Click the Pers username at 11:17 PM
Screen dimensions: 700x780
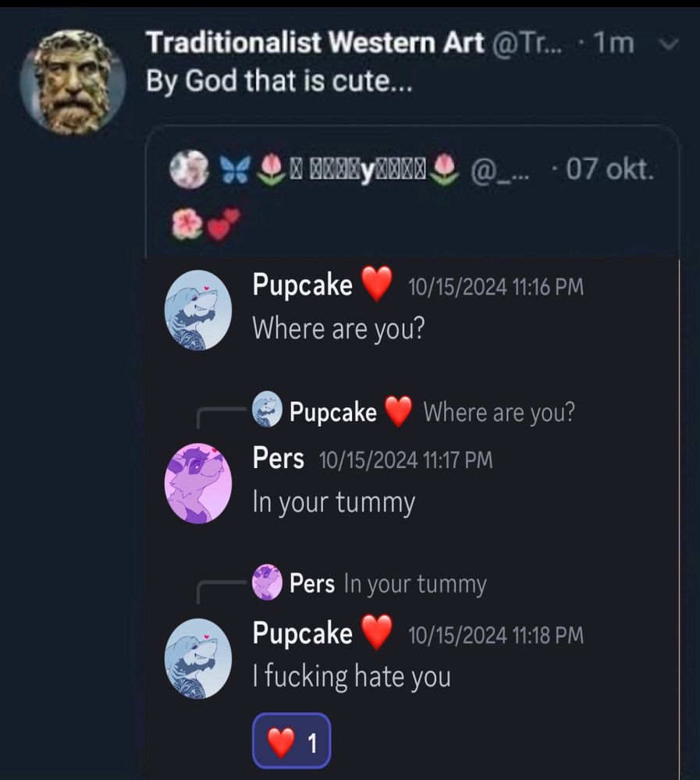(278, 458)
